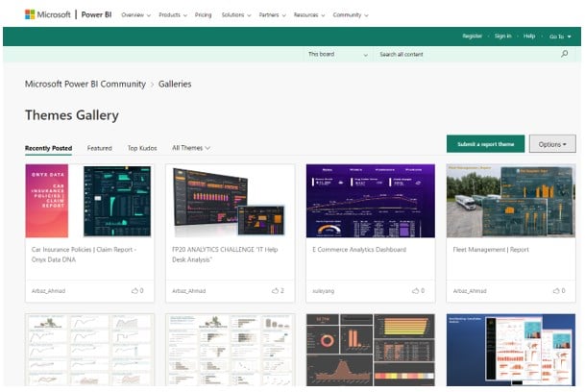Screen dimensions: 585x392
Task: Open second-row white line-charts theme thumbnail
Action: (89, 350)
